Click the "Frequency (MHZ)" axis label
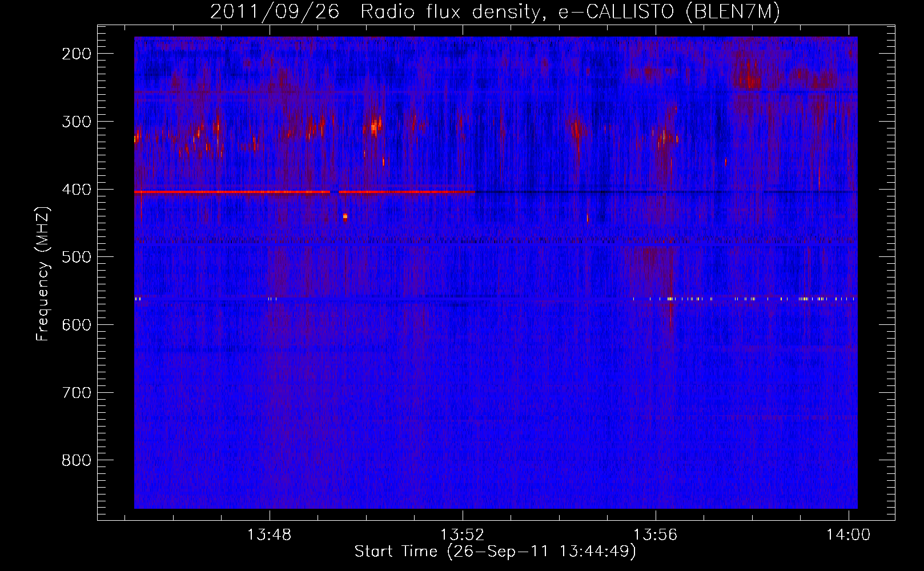 (x=43, y=274)
